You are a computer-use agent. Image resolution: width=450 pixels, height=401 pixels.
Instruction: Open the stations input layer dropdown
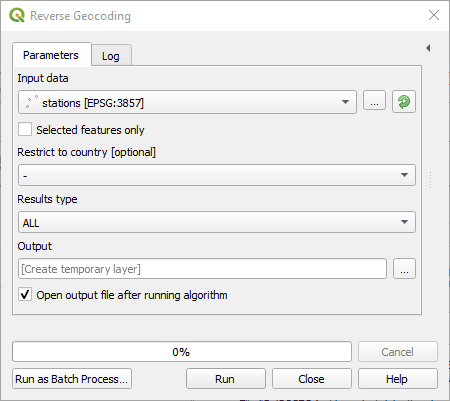pos(187,102)
